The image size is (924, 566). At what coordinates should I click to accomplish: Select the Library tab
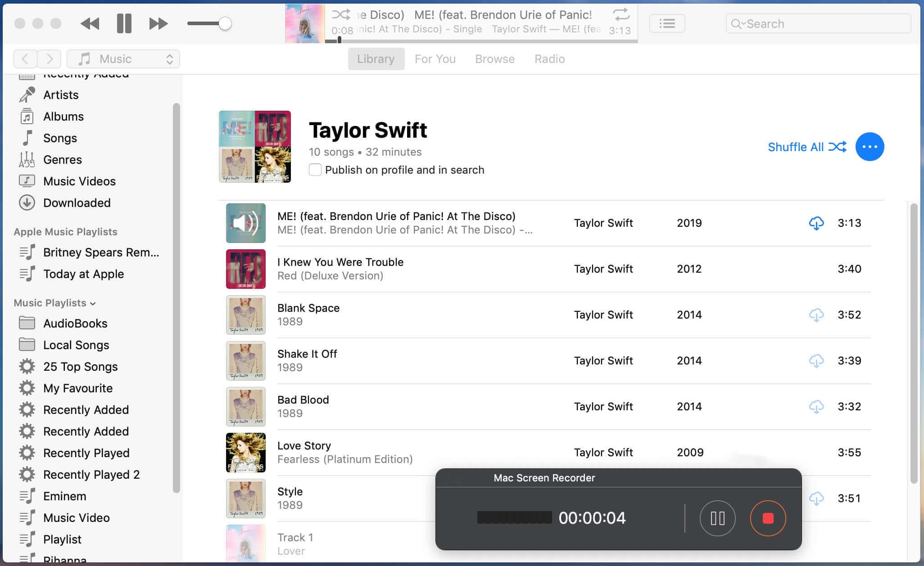(376, 58)
